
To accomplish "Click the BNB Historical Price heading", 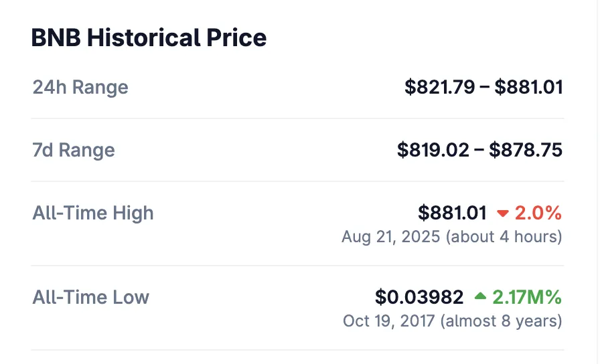I will pyautogui.click(x=149, y=37).
